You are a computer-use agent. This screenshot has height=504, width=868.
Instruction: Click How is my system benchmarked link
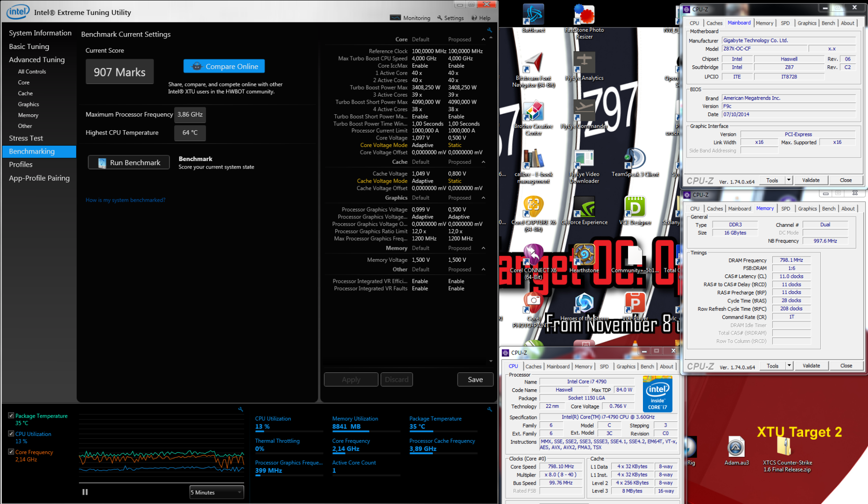pos(126,200)
